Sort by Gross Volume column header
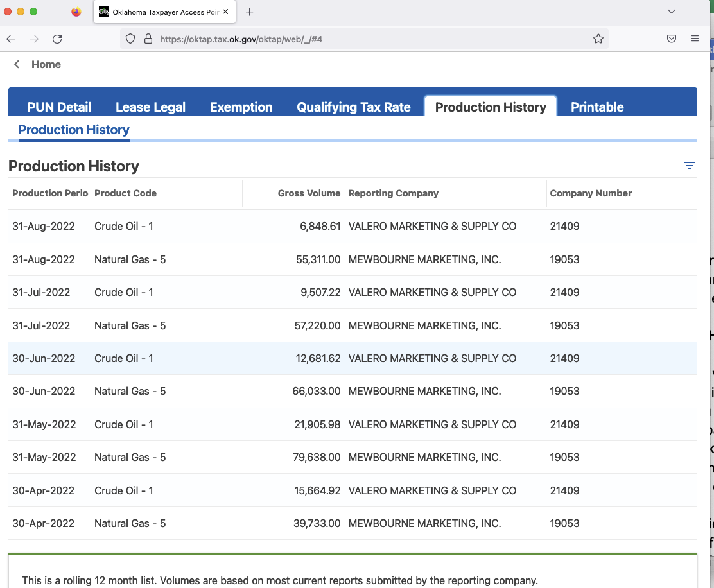The width and height of the screenshot is (714, 588). pyautogui.click(x=309, y=193)
